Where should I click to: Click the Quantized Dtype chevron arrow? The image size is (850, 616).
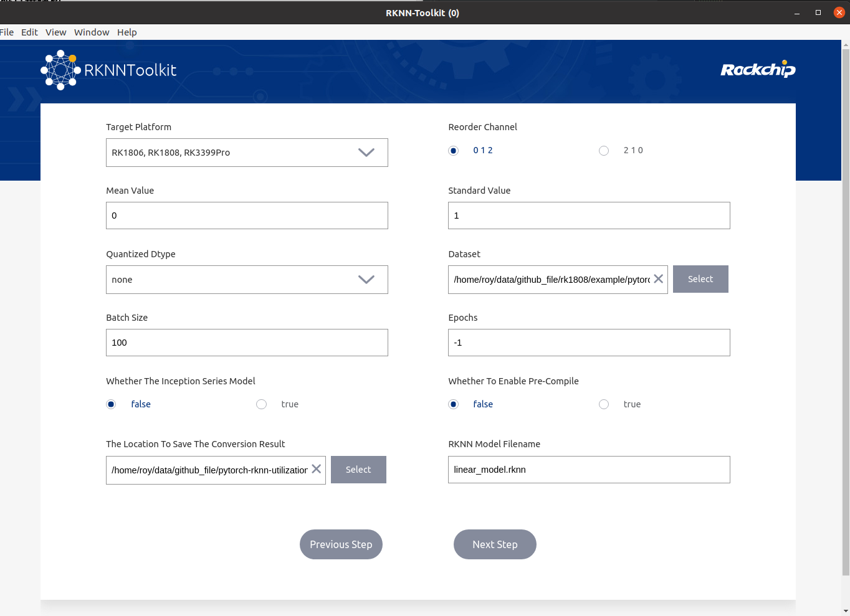click(x=366, y=280)
